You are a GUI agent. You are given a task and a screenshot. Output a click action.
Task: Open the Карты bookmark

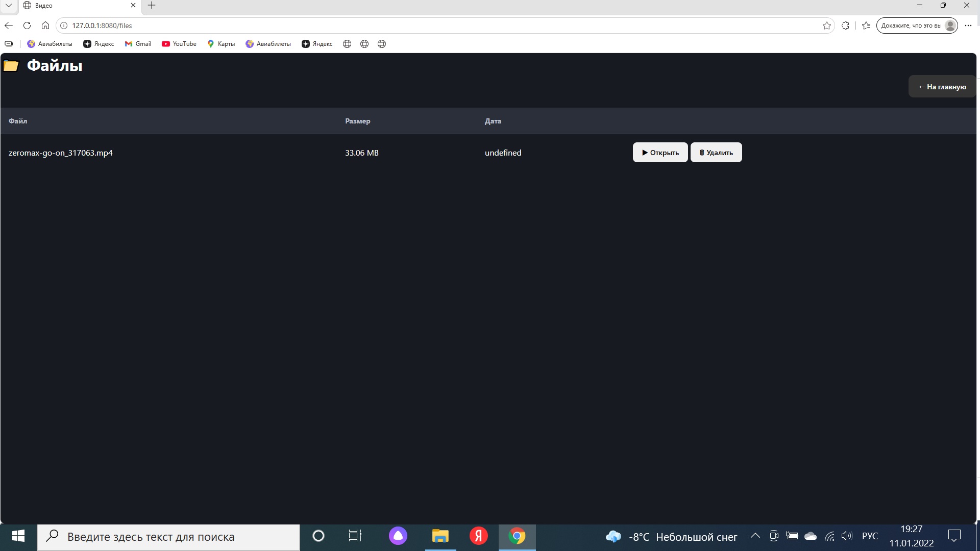tap(221, 44)
